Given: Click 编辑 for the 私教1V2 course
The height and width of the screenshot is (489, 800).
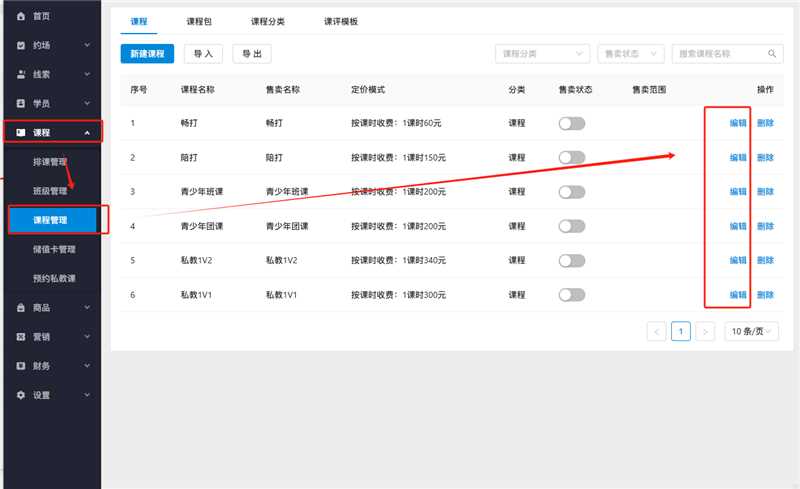Looking at the screenshot, I should point(738,260).
